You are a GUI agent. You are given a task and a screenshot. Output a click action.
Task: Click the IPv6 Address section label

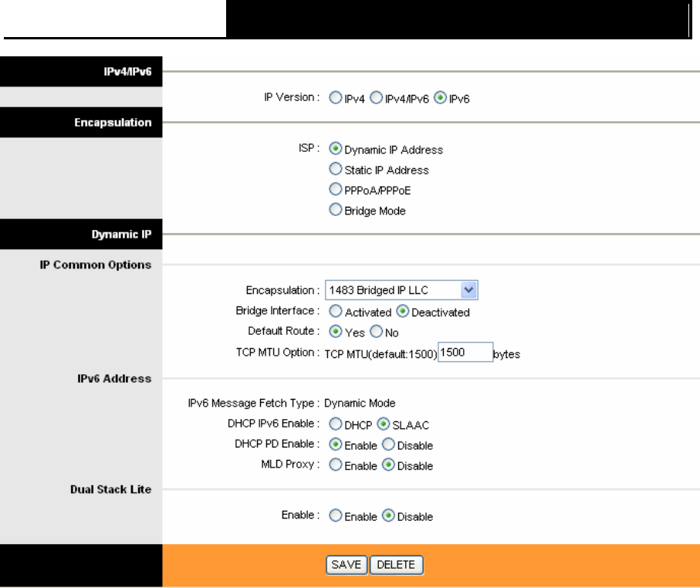tap(114, 379)
